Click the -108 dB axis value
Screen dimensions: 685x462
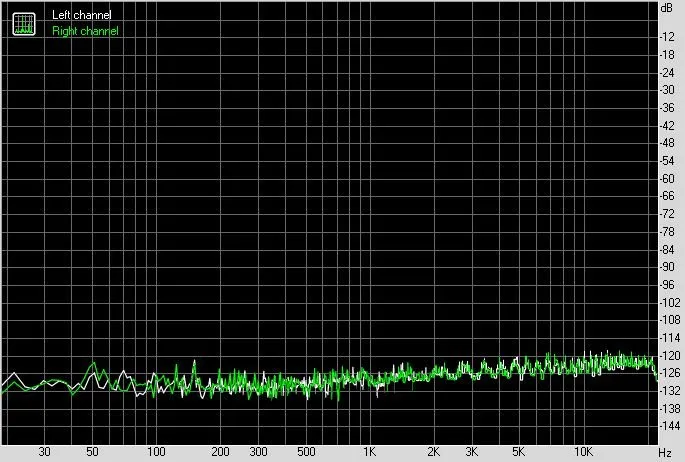(670, 320)
